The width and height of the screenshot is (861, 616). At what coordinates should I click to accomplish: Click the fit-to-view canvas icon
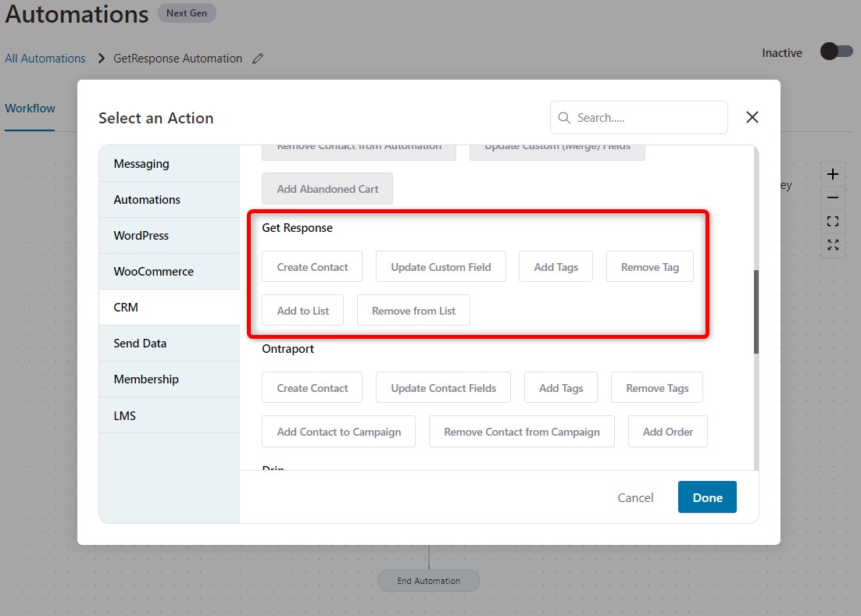point(832,221)
